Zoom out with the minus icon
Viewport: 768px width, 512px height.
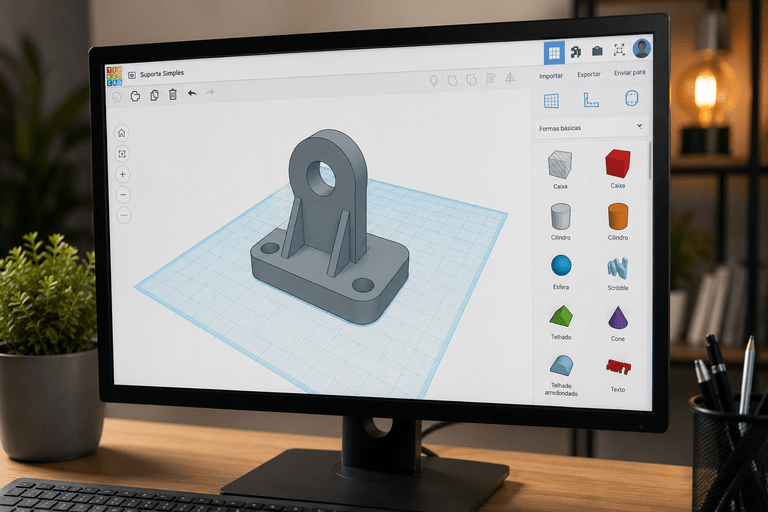point(123,195)
